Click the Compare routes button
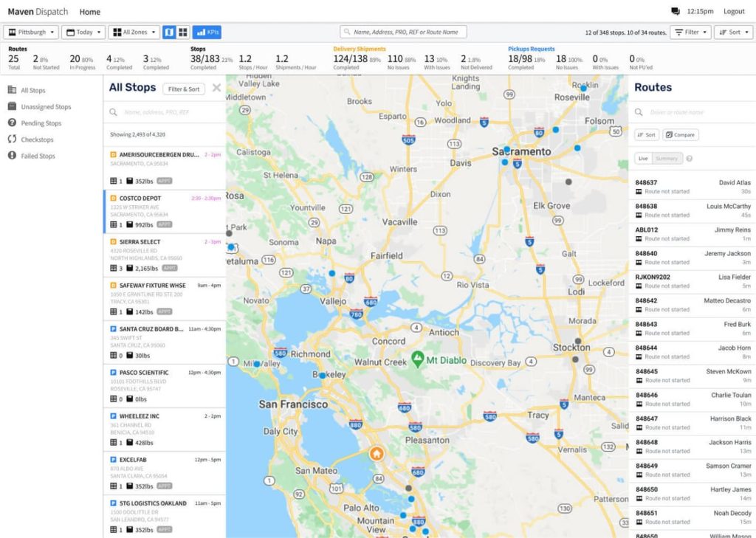This screenshot has height=538, width=756. [680, 135]
